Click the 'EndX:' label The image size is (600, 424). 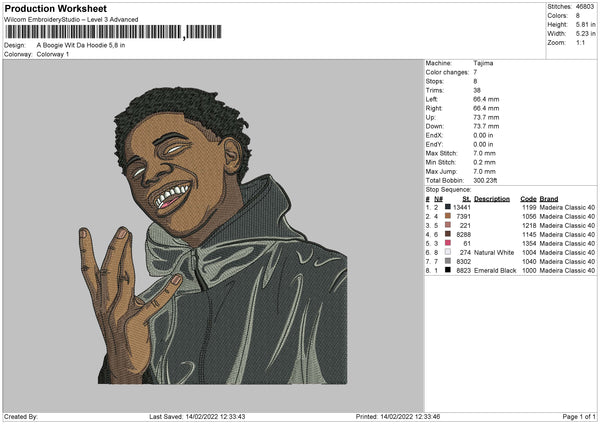click(434, 135)
